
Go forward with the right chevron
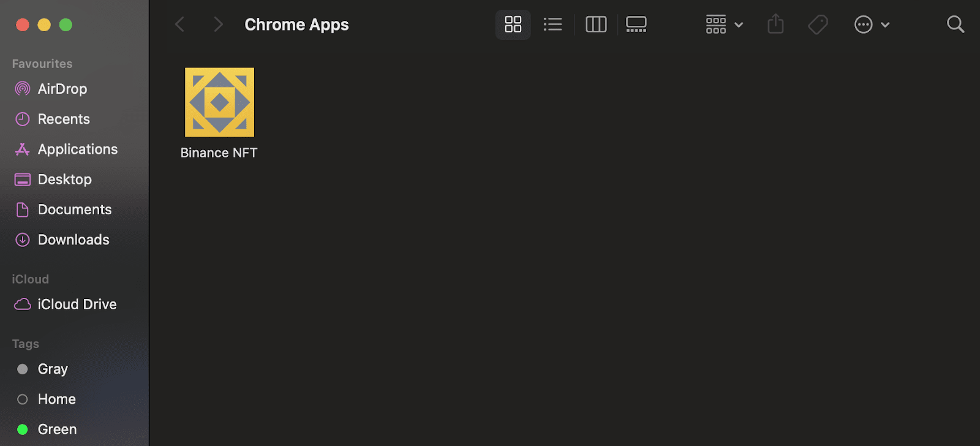coord(218,25)
